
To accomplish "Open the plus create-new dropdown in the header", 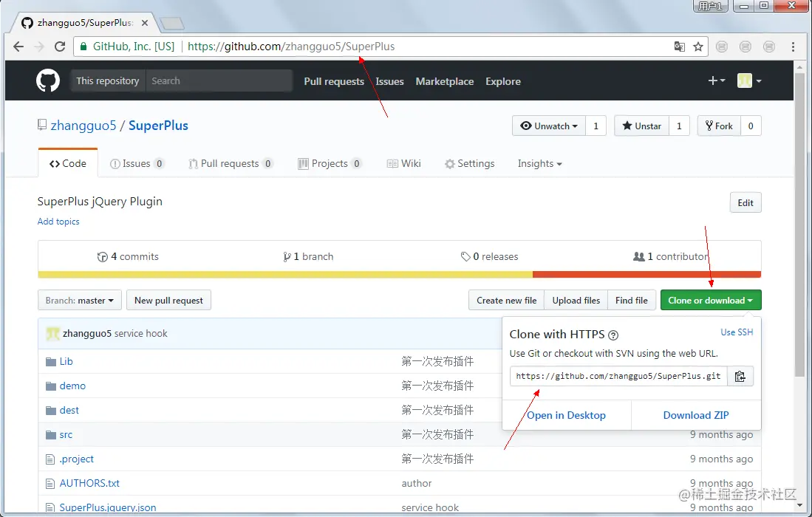I will coord(717,81).
